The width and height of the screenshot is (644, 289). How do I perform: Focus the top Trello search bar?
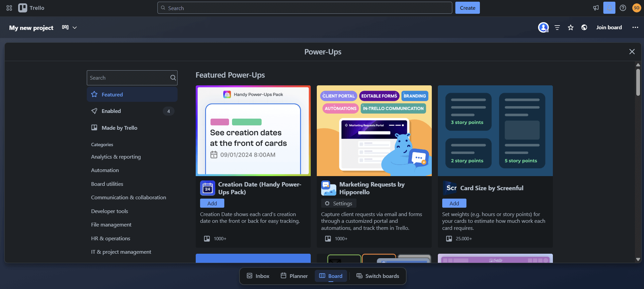coord(305,8)
